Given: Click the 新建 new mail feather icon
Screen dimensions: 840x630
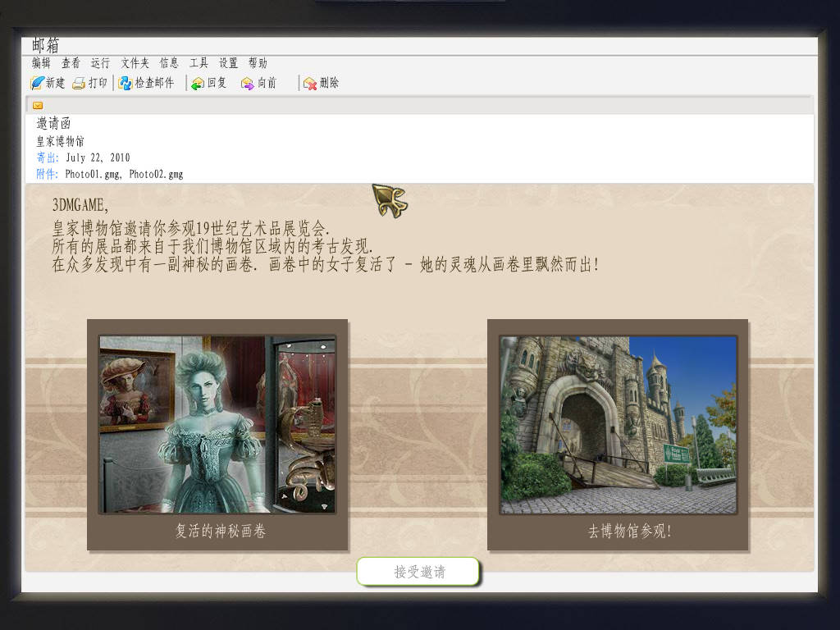Looking at the screenshot, I should tap(37, 83).
